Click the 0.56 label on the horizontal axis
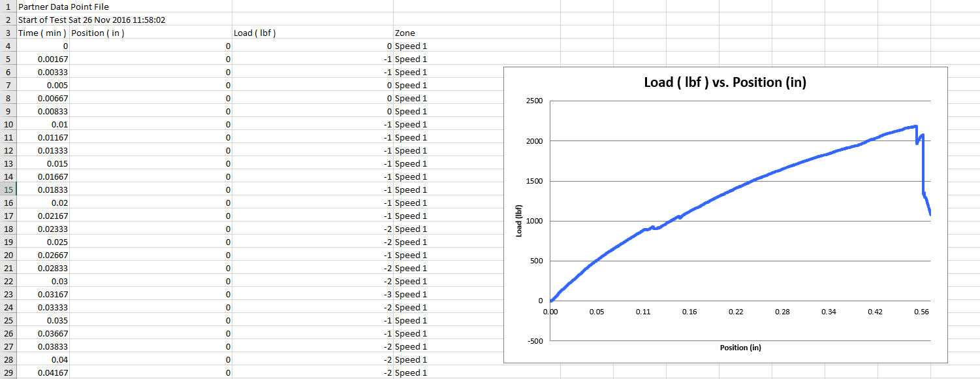This screenshot has width=980, height=379. pyautogui.click(x=921, y=312)
